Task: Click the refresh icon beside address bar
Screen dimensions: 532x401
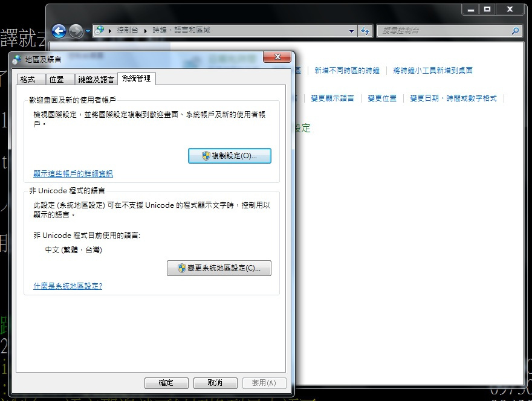Action: coord(365,31)
